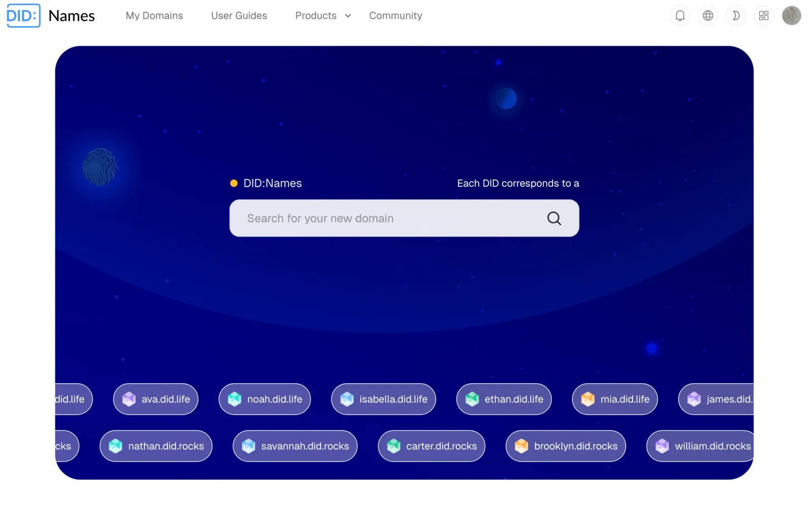Choose the nathan.did.rocks domain name

[x=166, y=446]
